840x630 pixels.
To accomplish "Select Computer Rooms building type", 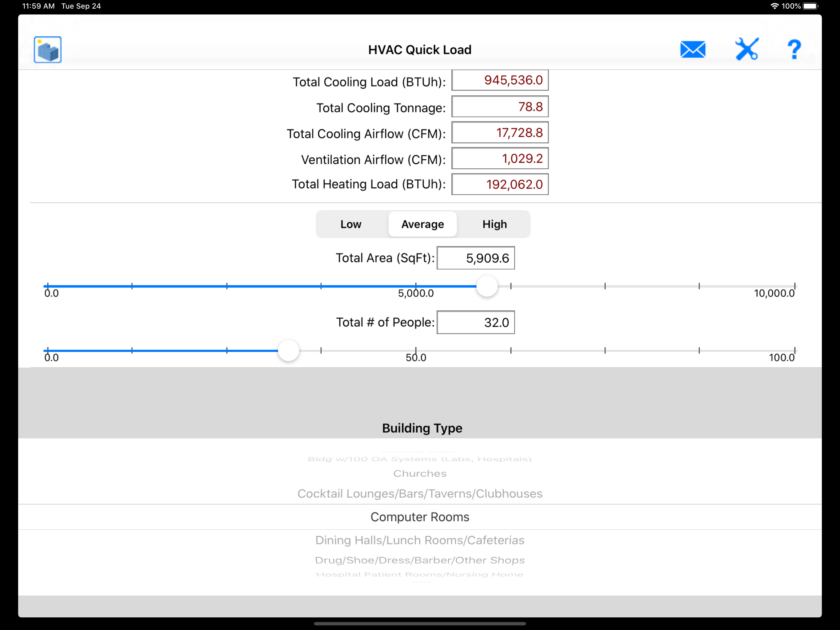I will point(420,517).
